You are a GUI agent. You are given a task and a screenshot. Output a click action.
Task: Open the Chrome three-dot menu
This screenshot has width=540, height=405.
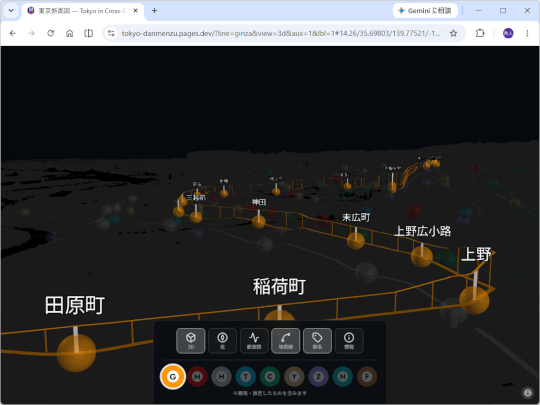(527, 33)
